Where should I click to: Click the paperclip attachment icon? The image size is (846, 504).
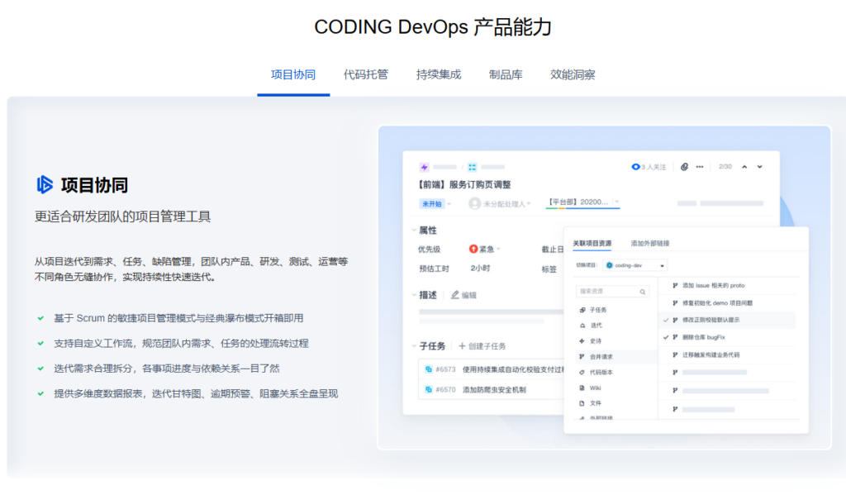point(684,167)
